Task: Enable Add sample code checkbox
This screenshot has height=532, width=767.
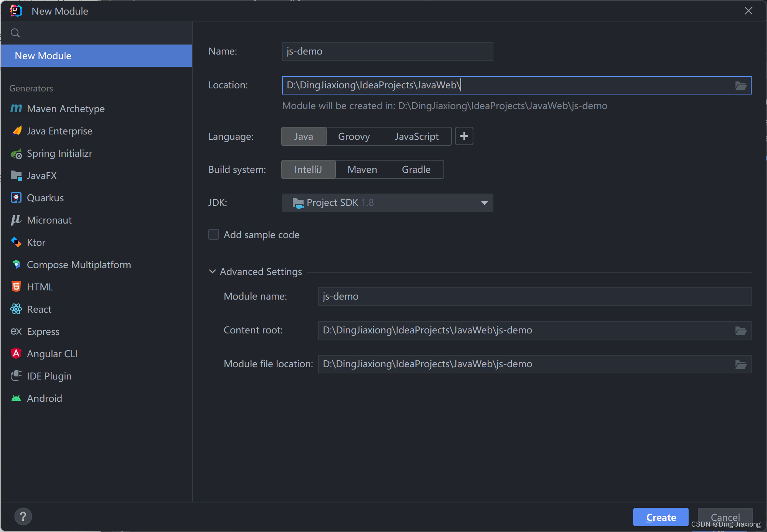Action: click(x=214, y=234)
